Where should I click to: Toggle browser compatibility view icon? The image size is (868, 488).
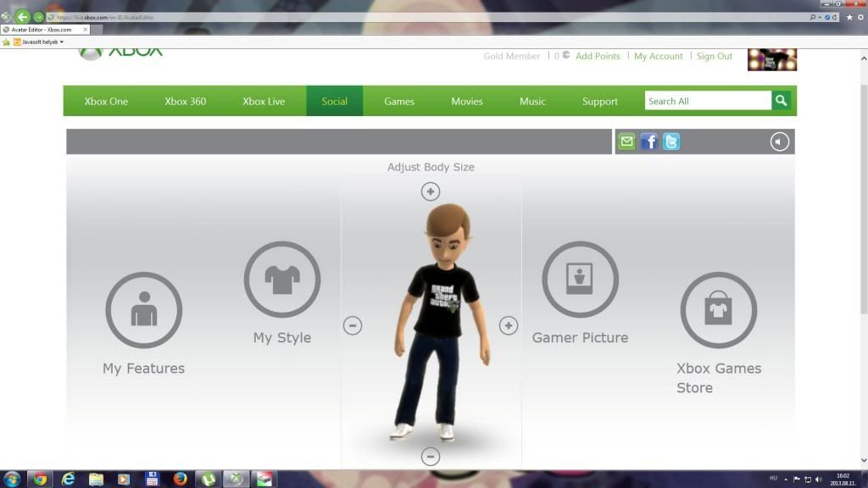[827, 17]
